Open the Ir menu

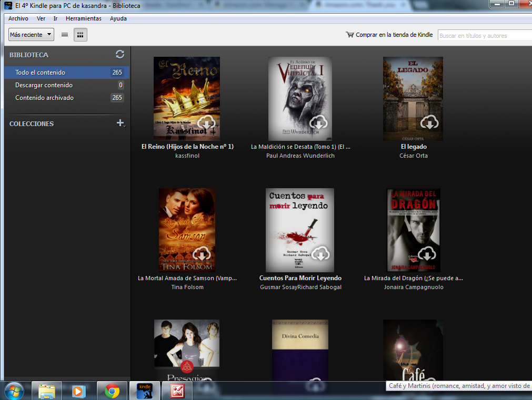[55, 18]
